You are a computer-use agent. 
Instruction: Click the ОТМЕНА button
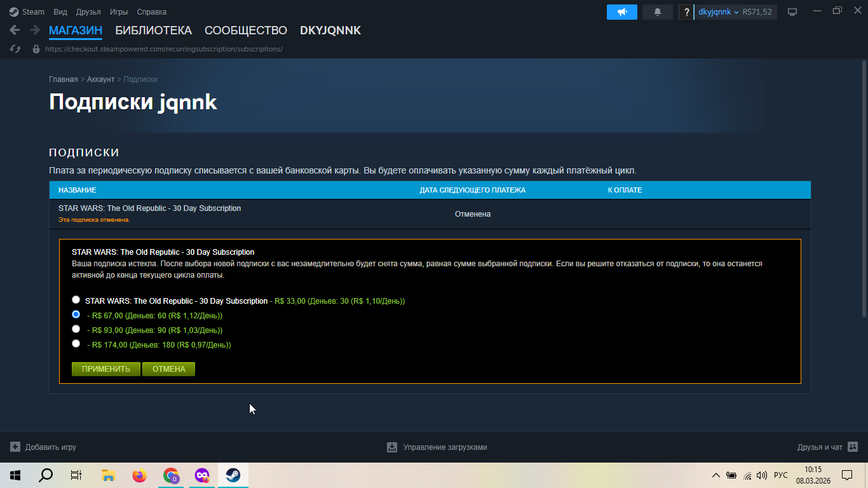click(168, 369)
